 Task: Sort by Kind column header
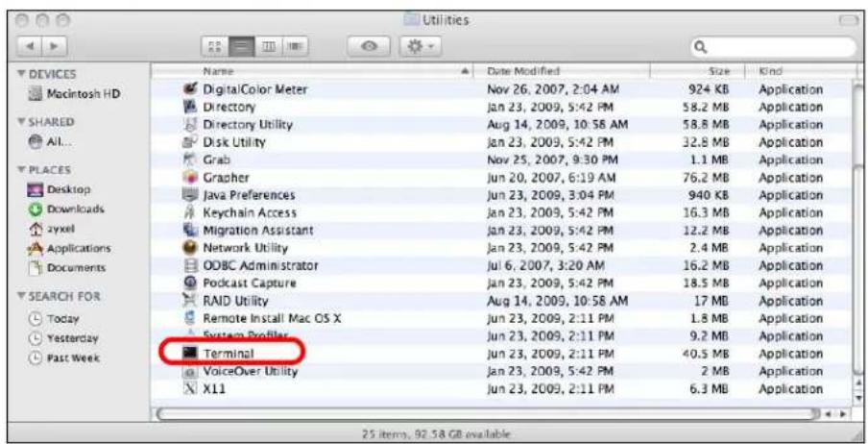point(800,71)
